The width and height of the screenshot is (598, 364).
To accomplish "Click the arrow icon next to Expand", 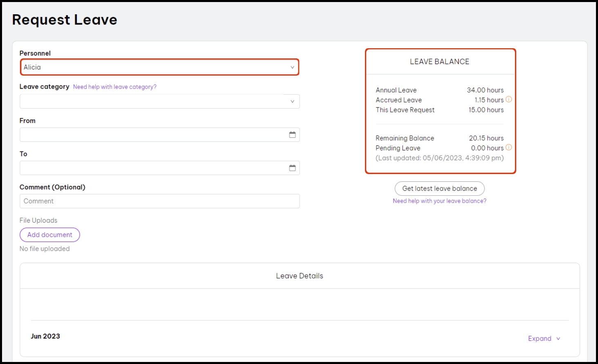I will point(558,339).
